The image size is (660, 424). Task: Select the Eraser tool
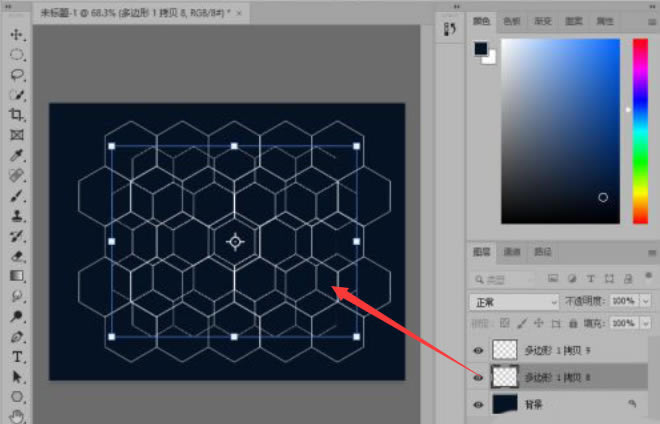pos(16,256)
